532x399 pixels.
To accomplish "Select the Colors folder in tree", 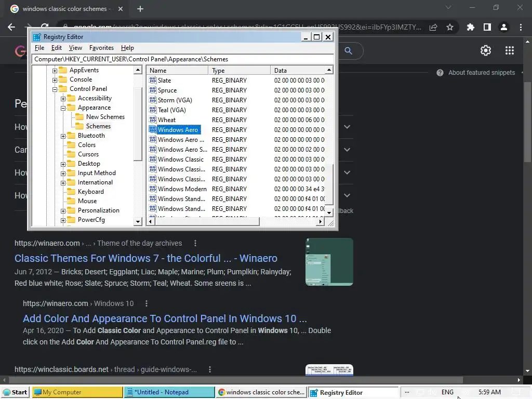I will click(x=87, y=145).
